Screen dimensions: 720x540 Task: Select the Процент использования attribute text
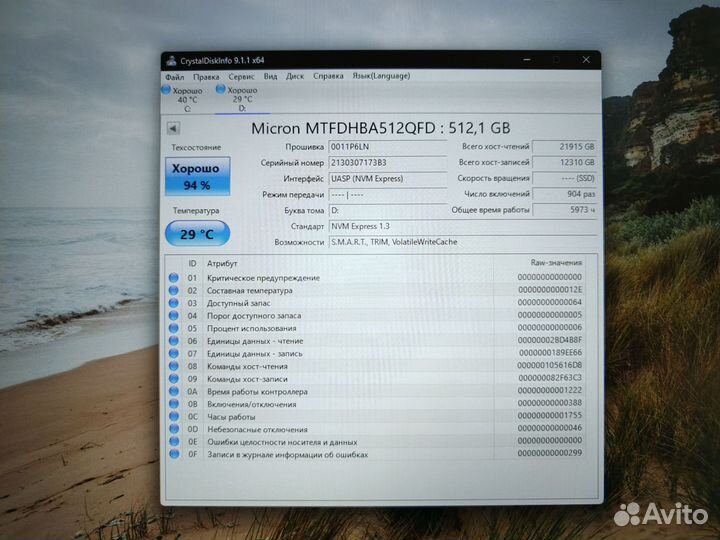pos(251,328)
